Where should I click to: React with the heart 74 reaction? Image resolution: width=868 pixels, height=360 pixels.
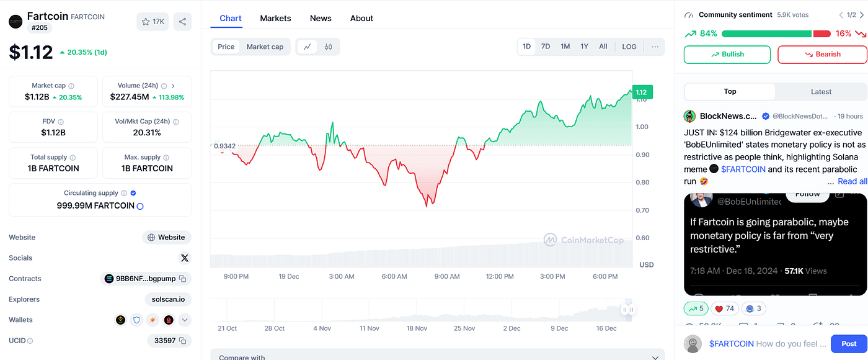point(725,308)
